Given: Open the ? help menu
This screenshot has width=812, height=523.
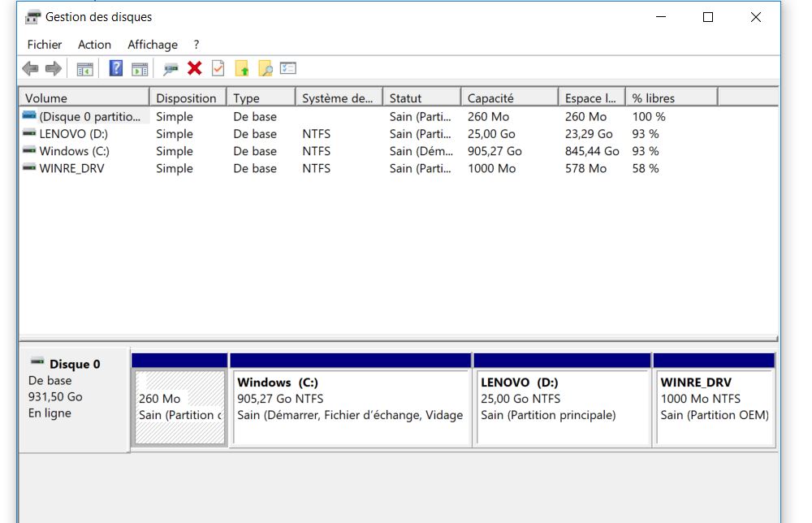Looking at the screenshot, I should click(197, 45).
